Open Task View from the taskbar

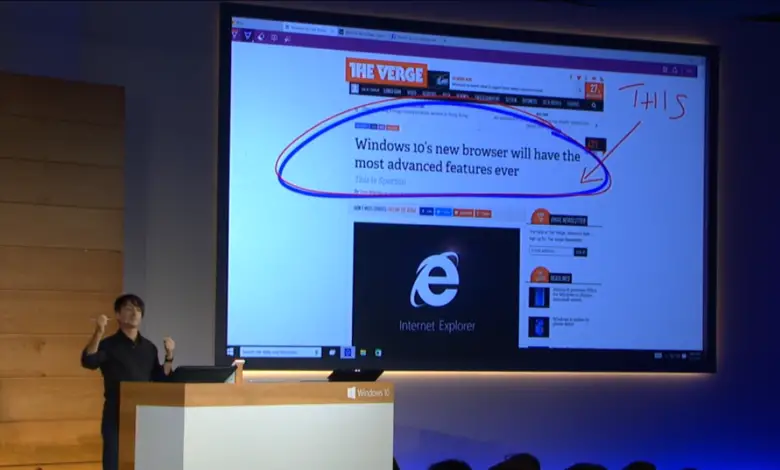click(x=332, y=352)
